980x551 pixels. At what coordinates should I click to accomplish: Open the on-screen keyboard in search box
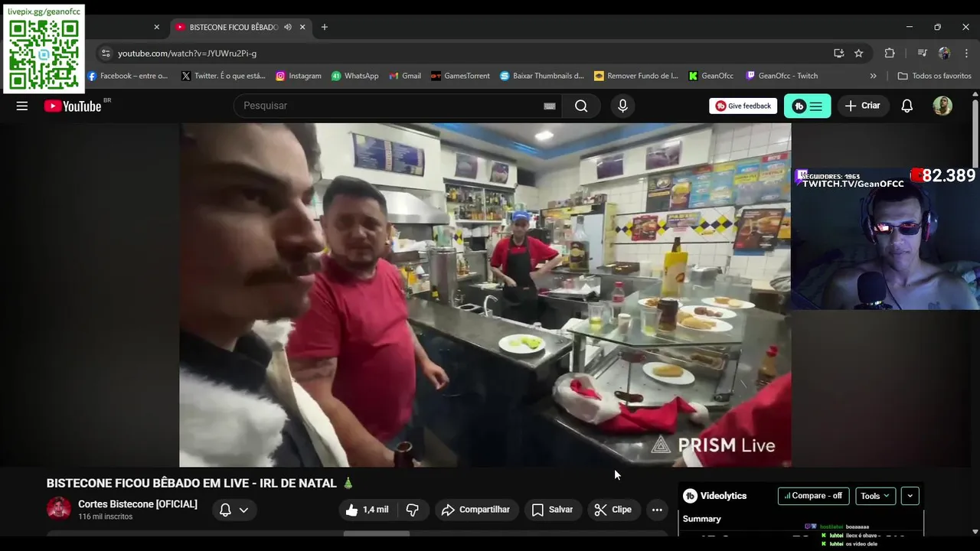point(550,106)
